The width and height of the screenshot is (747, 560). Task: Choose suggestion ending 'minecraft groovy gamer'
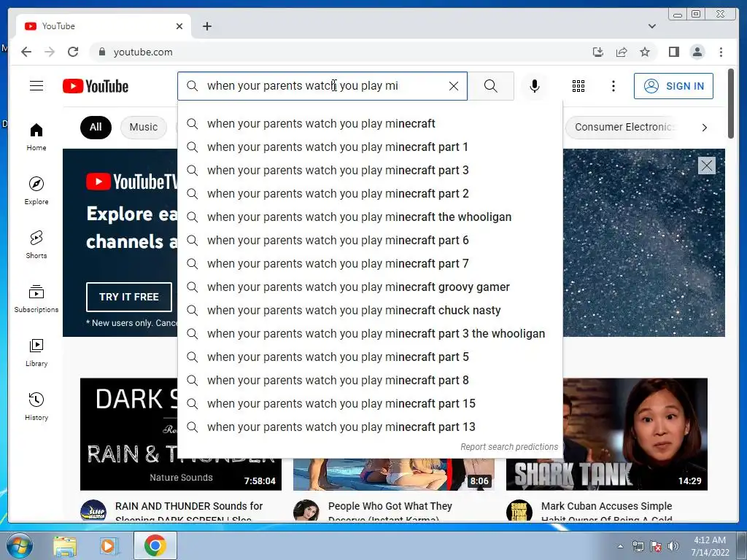point(370,287)
